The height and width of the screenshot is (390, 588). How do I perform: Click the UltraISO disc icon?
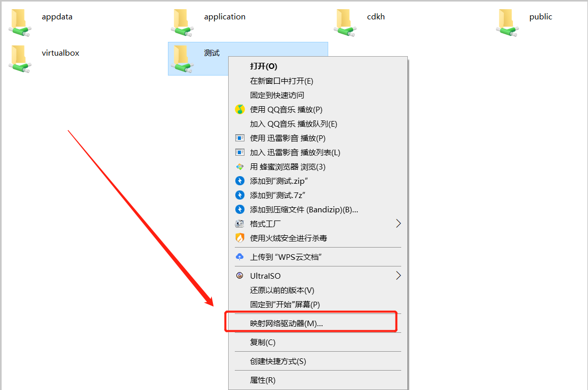click(239, 276)
